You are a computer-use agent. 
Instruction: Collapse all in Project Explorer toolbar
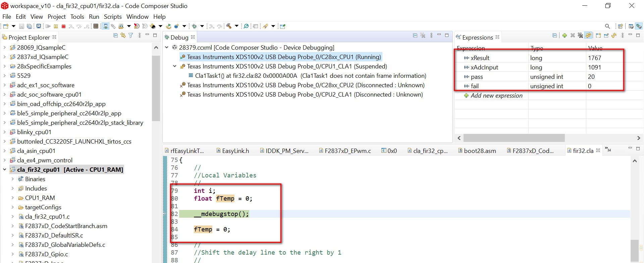pos(115,35)
